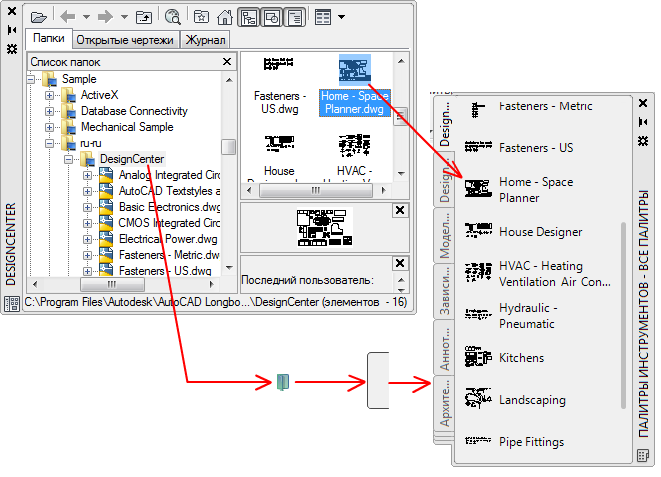661x477 pixels.
Task: Open the Search tool with globe magnifier
Action: pos(172,17)
